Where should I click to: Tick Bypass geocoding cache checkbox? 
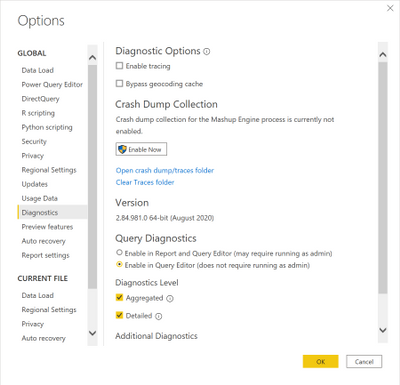click(119, 83)
